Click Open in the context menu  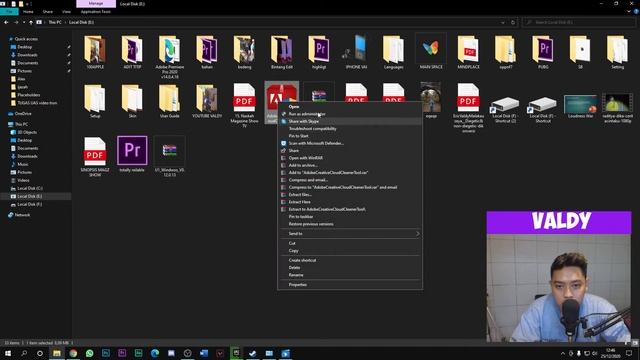coord(350,107)
